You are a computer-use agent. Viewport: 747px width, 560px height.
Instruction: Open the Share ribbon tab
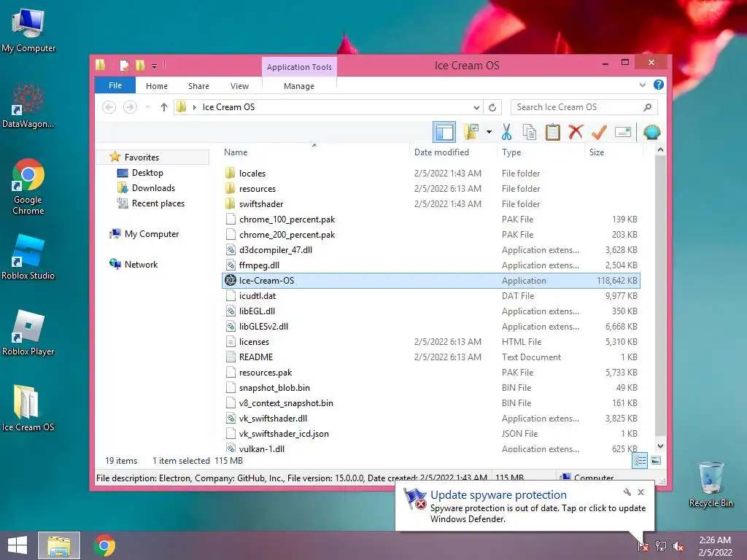pos(198,86)
